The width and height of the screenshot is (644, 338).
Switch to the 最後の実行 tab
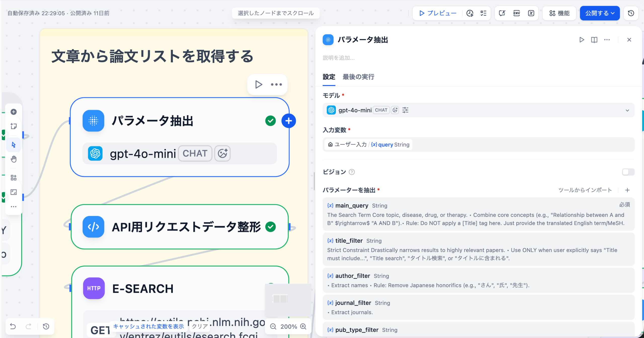pyautogui.click(x=358, y=77)
